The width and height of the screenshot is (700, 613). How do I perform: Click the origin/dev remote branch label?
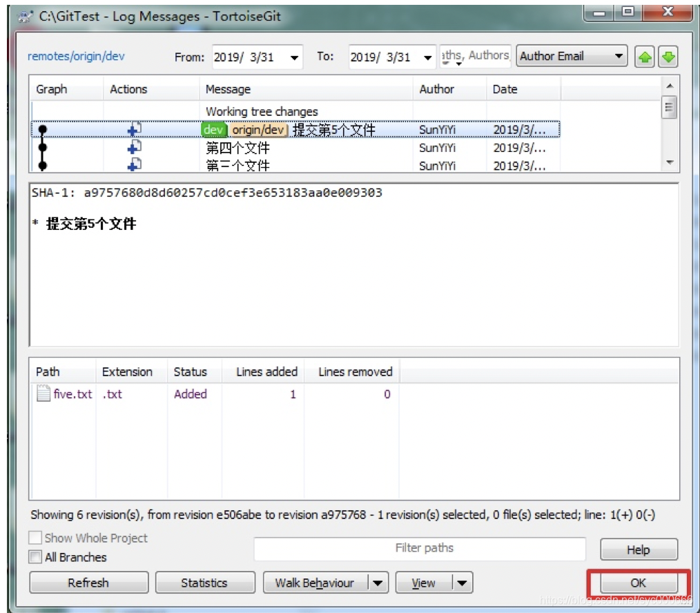tap(258, 130)
